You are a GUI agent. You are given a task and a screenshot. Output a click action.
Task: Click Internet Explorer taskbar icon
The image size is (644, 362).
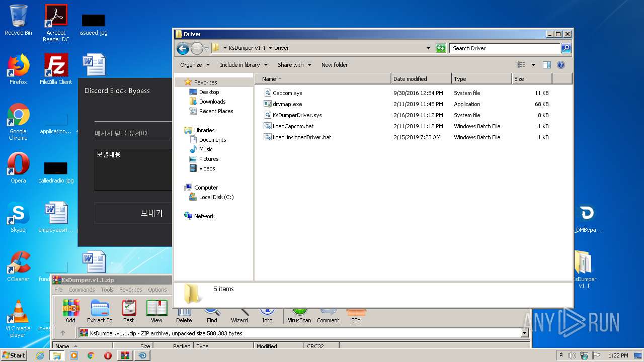pyautogui.click(x=40, y=355)
